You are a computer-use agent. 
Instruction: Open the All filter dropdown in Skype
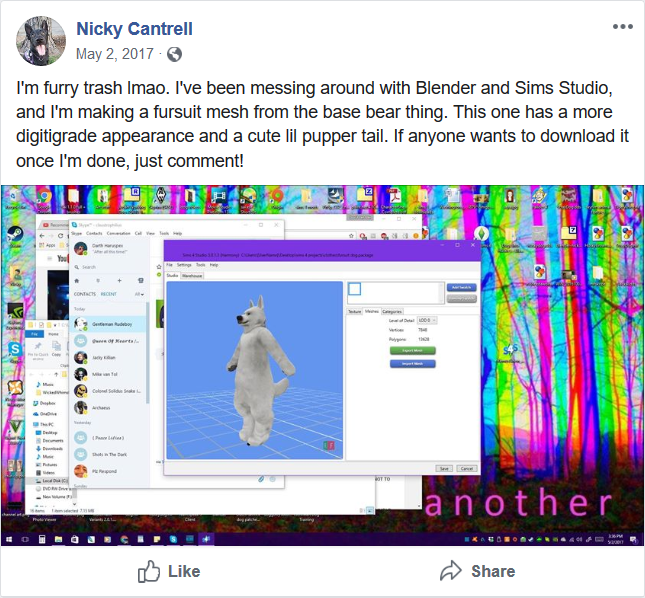[139, 294]
